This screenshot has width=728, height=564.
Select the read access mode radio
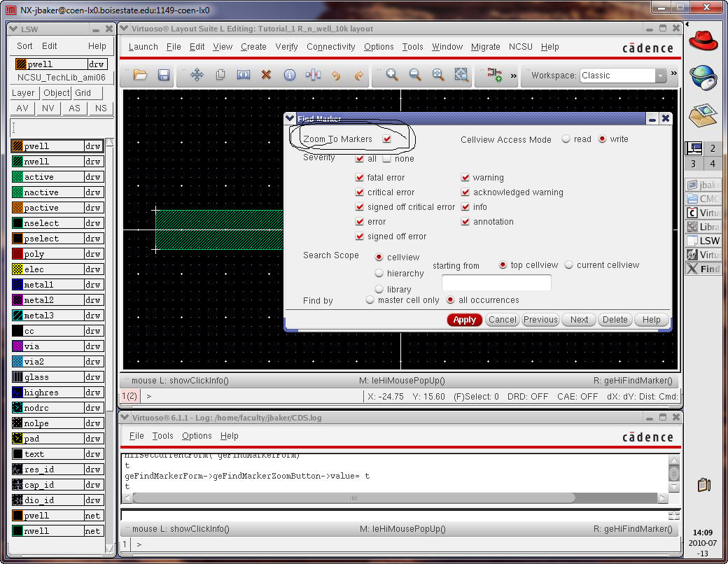566,139
